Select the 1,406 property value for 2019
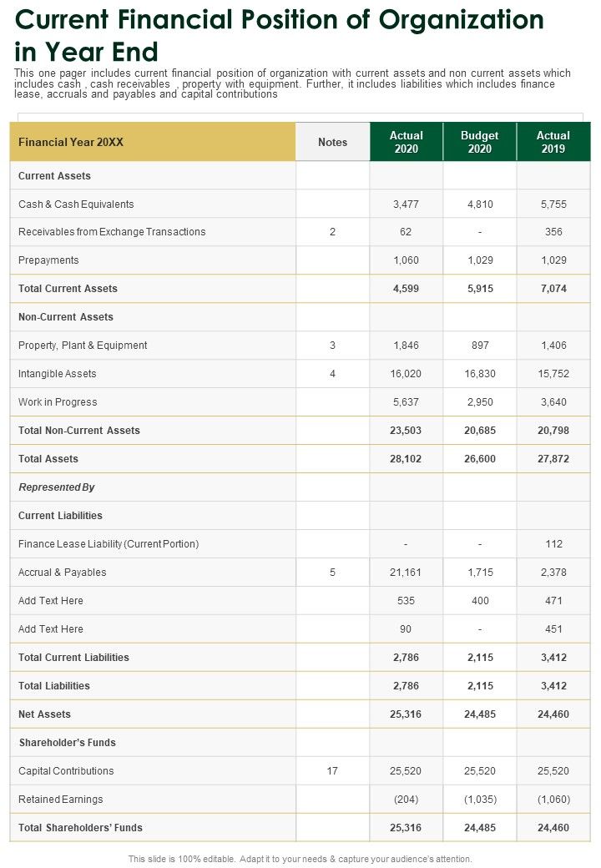Viewport: 601px width, 868px height. click(553, 346)
